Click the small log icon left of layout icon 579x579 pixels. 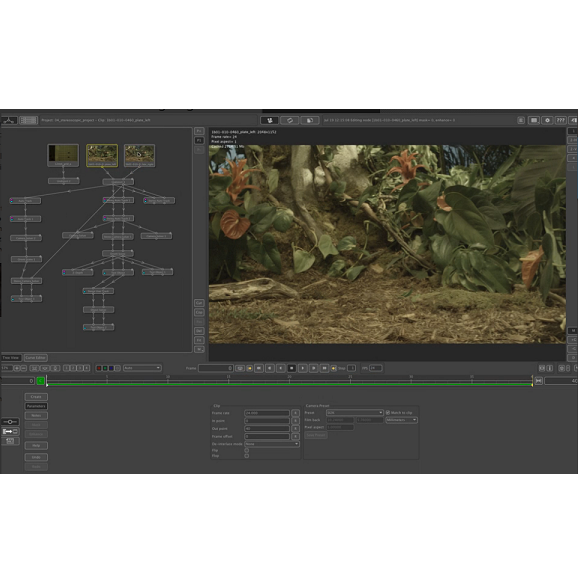pos(521,120)
